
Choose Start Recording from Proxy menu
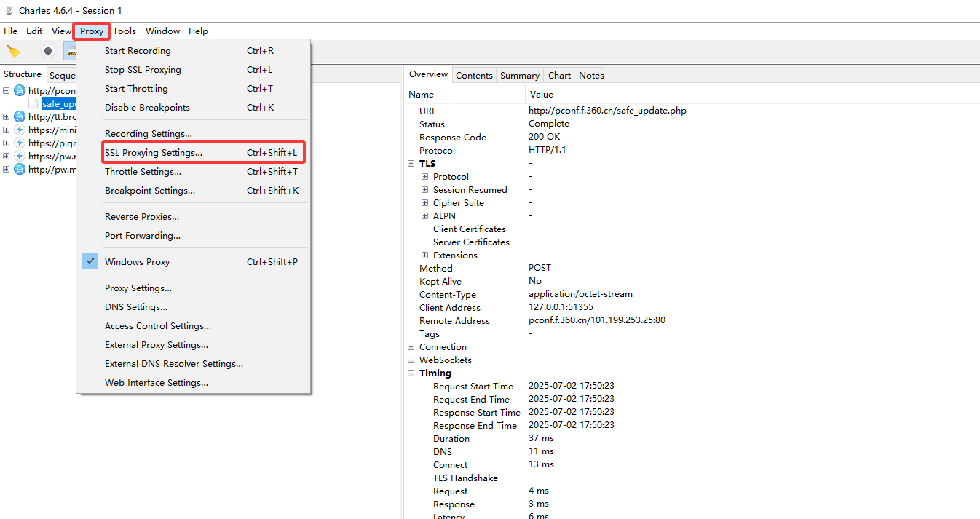click(x=194, y=51)
